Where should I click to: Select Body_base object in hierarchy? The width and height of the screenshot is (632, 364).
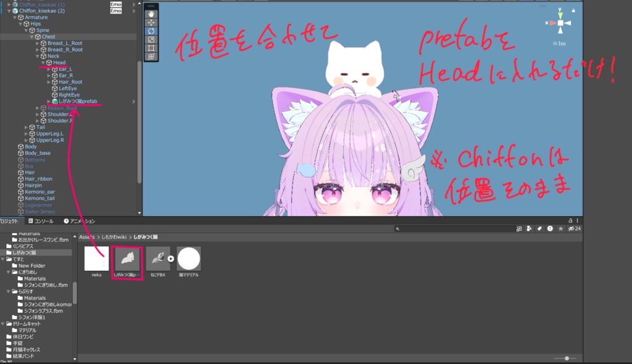click(x=38, y=153)
